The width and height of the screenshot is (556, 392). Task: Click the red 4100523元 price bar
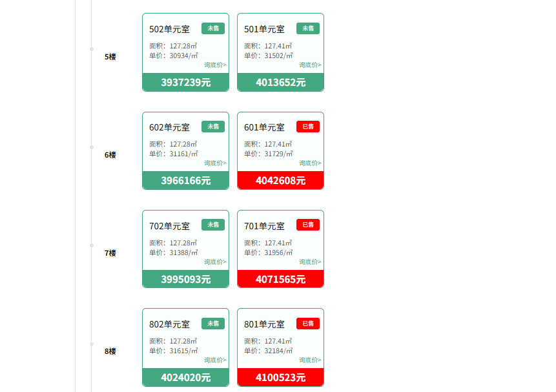pos(280,377)
